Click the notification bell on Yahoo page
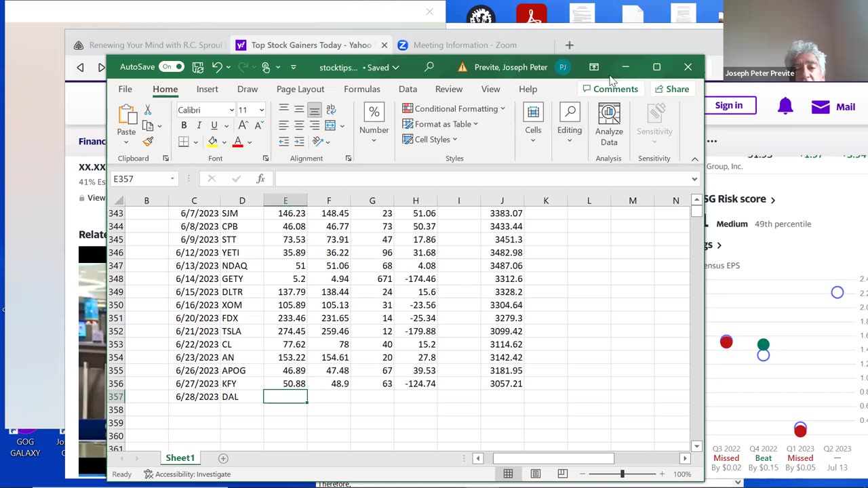 [785, 106]
